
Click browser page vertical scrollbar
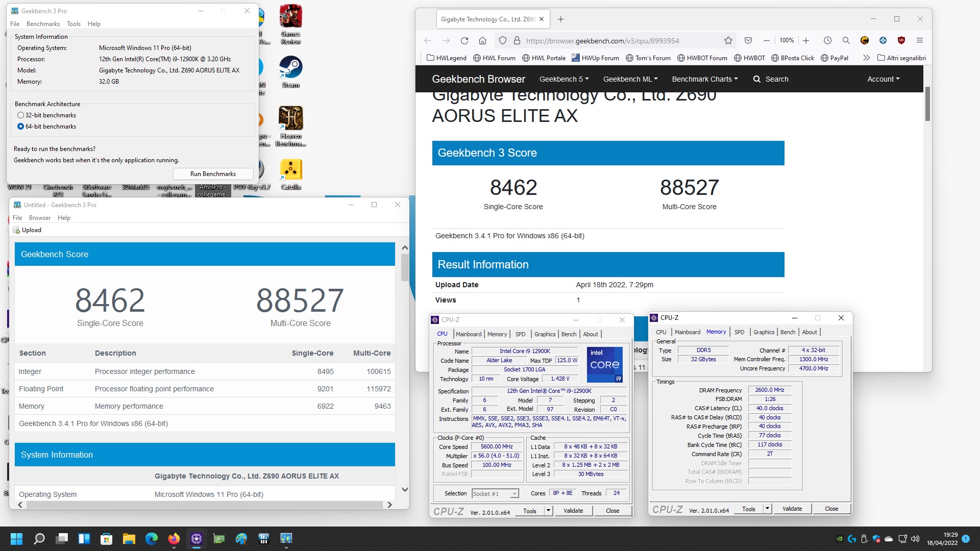(x=927, y=104)
